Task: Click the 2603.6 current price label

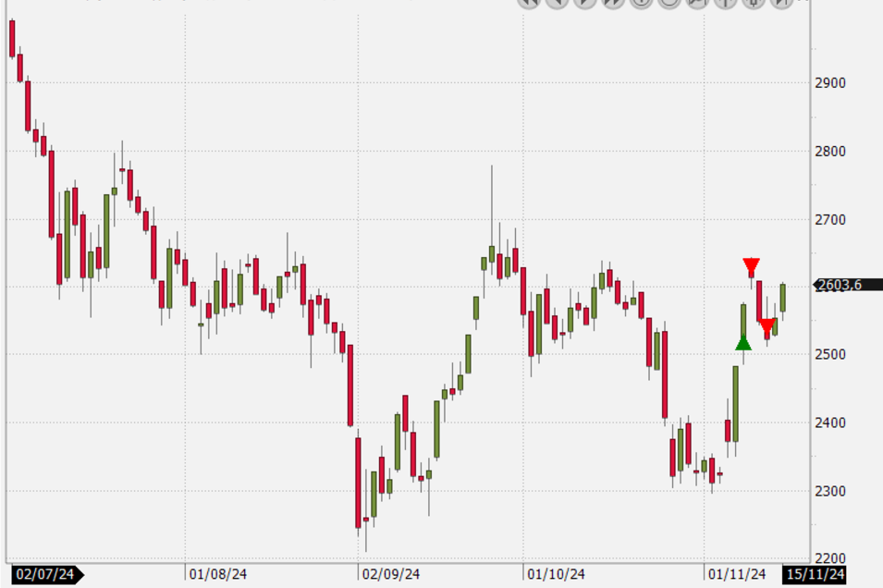Action: 839,285
